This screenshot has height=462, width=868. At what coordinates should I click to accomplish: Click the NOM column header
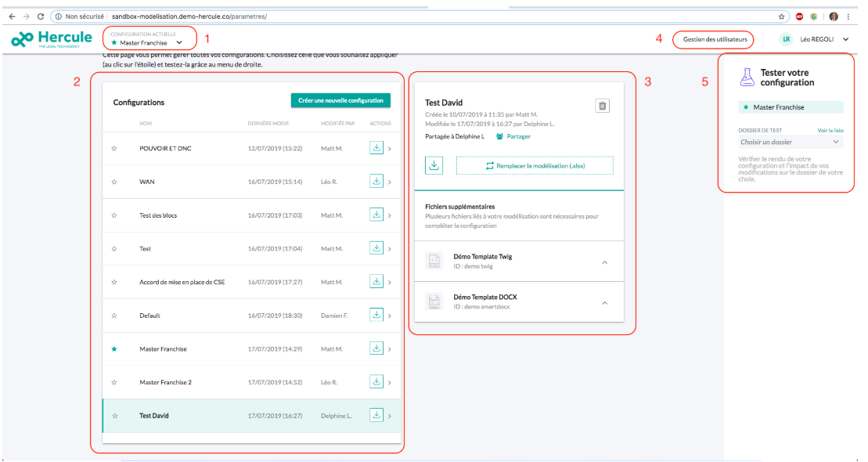[146, 124]
